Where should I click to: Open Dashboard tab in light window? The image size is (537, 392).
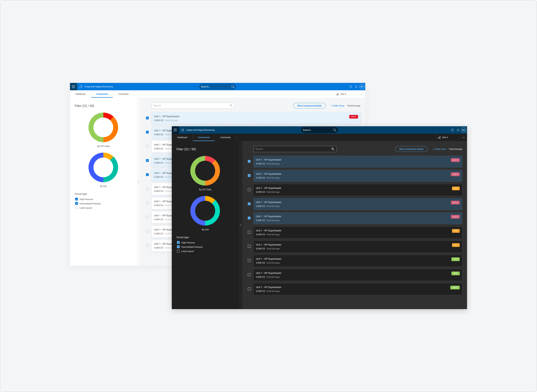click(81, 94)
